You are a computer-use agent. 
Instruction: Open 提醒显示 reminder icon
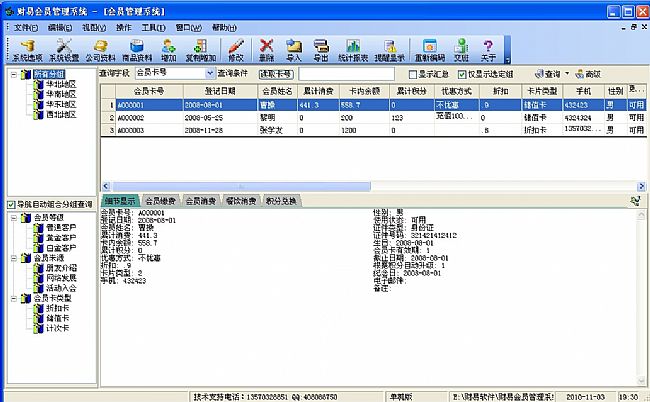coord(389,51)
